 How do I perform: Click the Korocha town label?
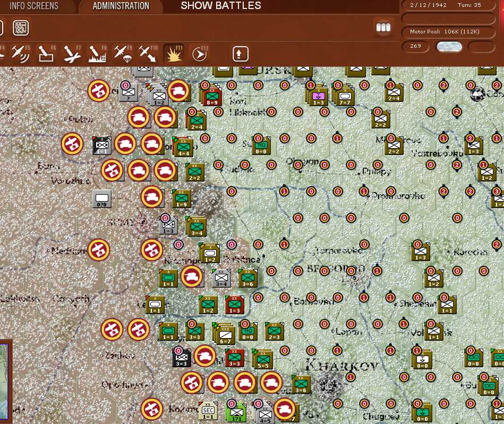(471, 253)
